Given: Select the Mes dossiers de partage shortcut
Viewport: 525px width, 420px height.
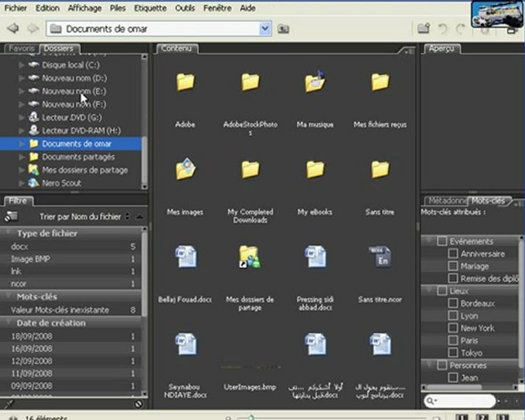Looking at the screenshot, I should click(x=250, y=257).
